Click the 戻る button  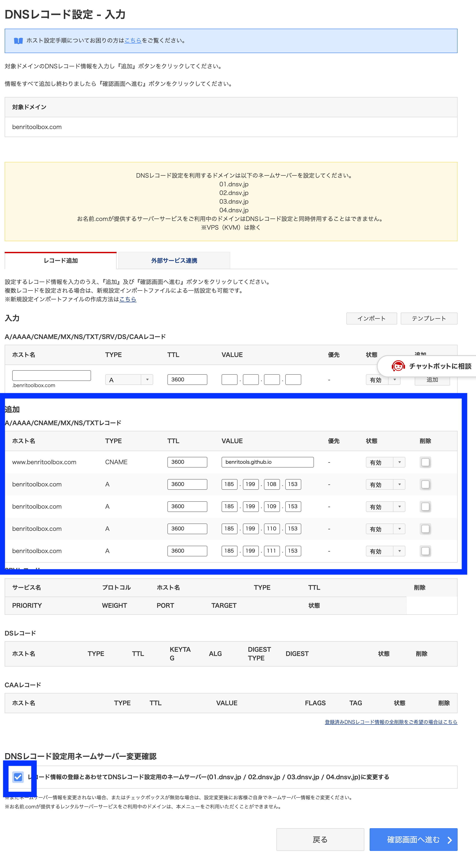click(320, 840)
